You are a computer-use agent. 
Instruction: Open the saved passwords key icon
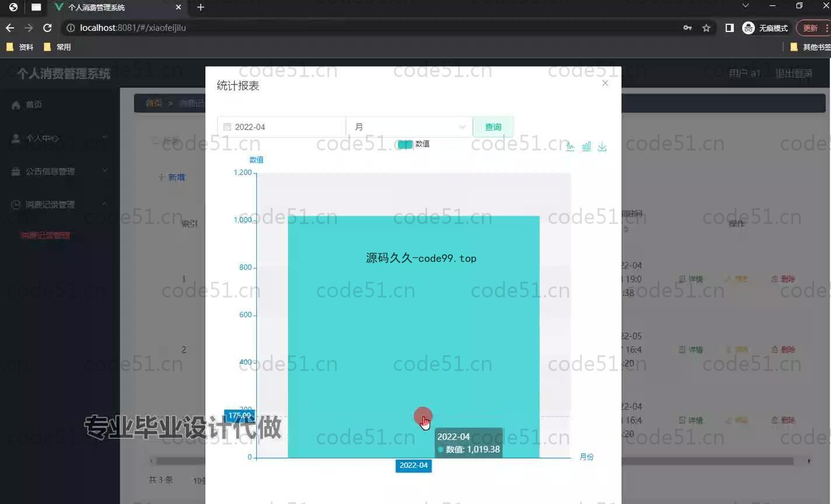687,27
